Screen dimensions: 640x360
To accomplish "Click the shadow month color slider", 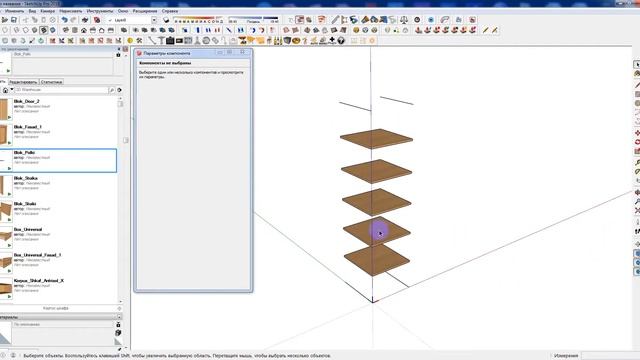I will pyautogui.click(x=198, y=18).
